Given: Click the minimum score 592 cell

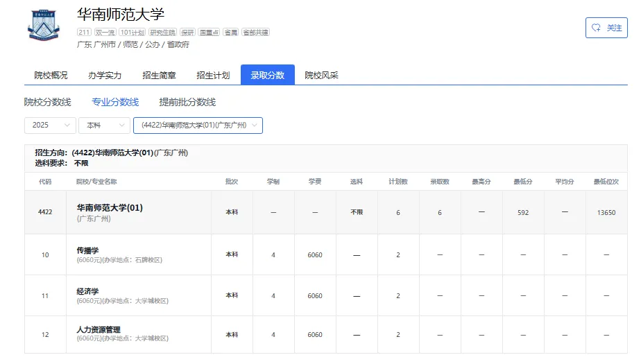Looking at the screenshot, I should point(523,212).
